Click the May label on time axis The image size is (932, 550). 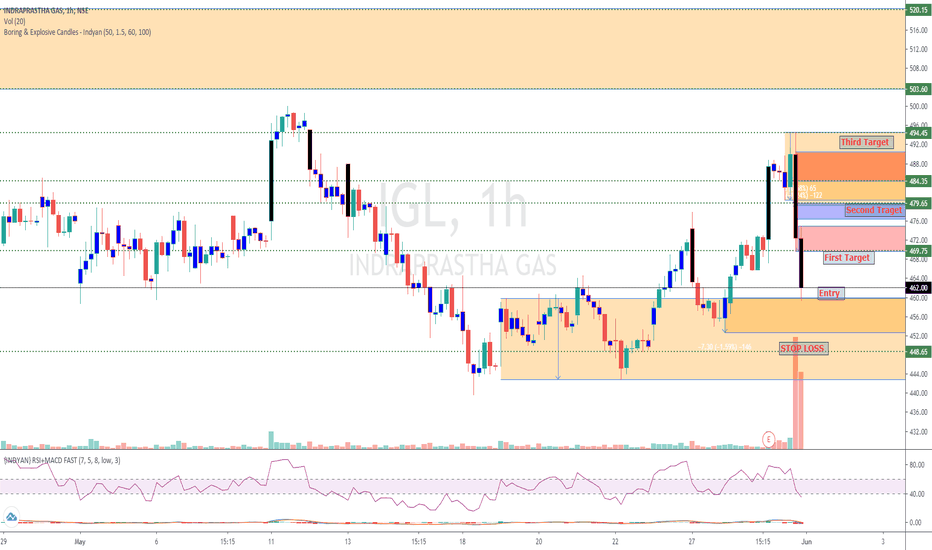(80, 542)
